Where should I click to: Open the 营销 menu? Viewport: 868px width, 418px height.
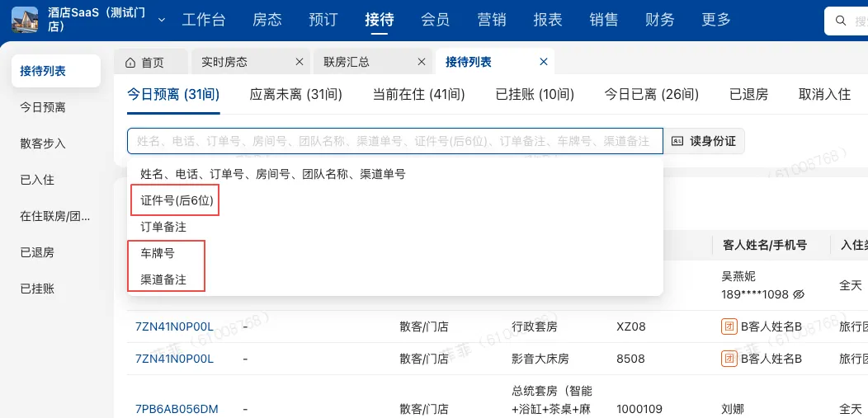492,20
